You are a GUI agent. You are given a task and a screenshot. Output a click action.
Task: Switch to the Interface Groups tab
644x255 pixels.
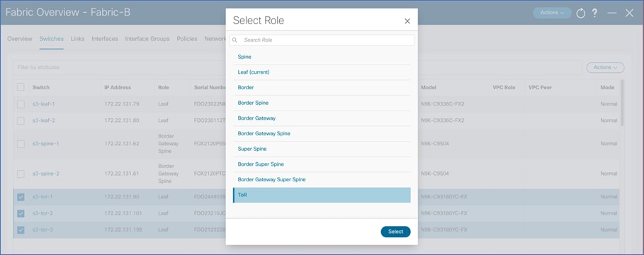(147, 38)
